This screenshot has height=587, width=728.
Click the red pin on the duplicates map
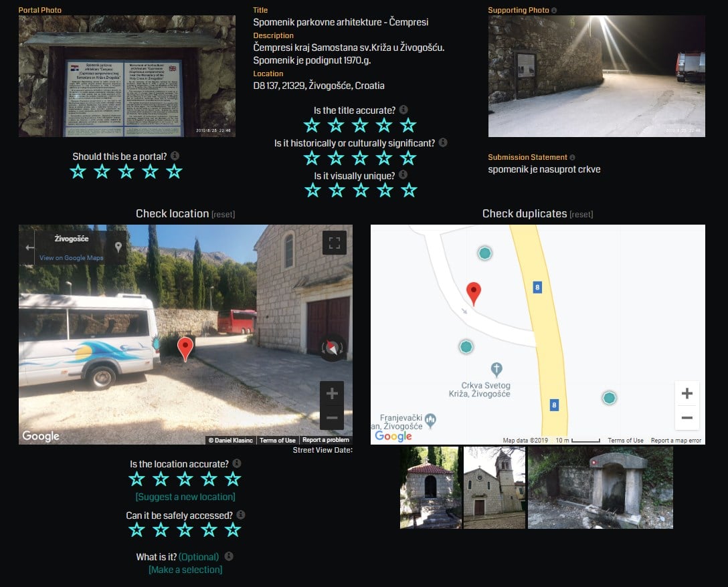click(474, 293)
